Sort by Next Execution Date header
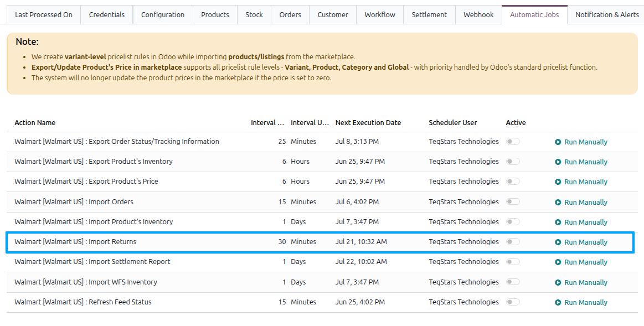The width and height of the screenshot is (644, 326). pos(368,123)
